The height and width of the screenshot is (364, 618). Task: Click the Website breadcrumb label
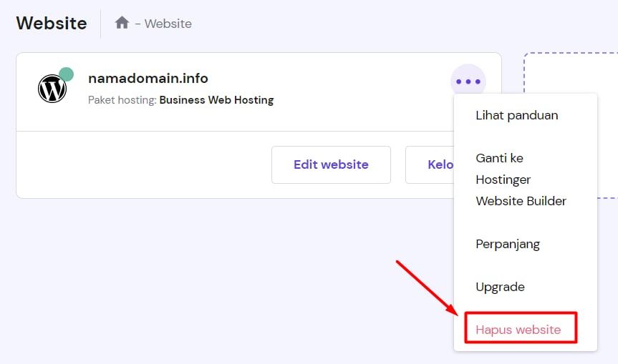[x=168, y=24]
